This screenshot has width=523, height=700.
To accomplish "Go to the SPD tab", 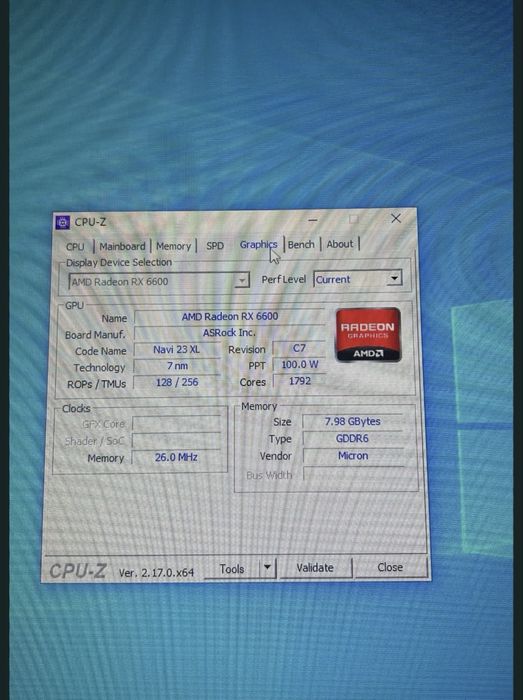I will point(215,245).
